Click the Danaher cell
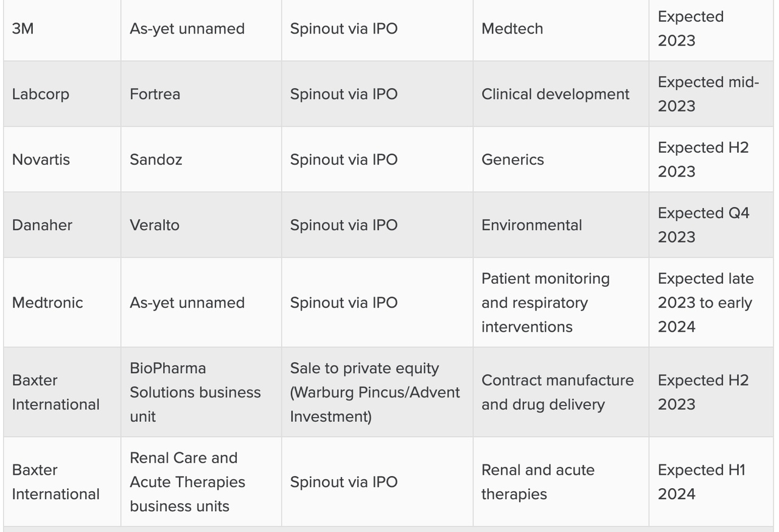Image resolution: width=779 pixels, height=532 pixels. pyautogui.click(x=42, y=225)
